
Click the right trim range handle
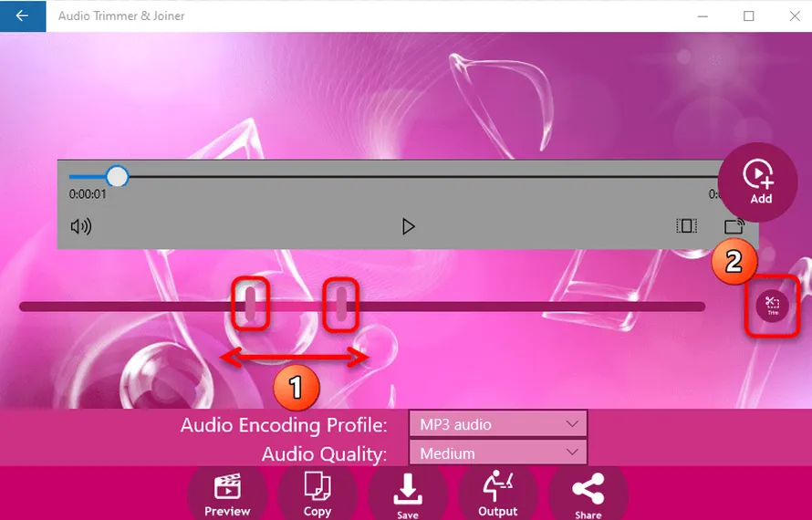point(341,304)
